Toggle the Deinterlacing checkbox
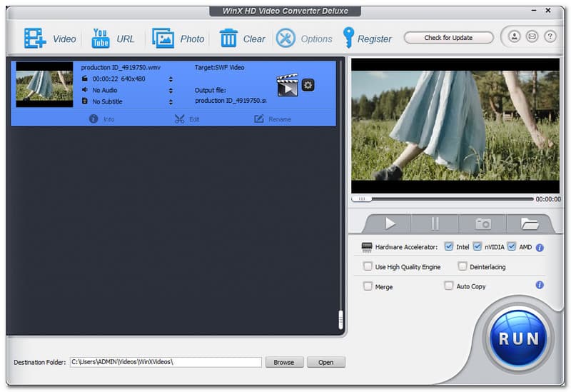 coord(463,267)
